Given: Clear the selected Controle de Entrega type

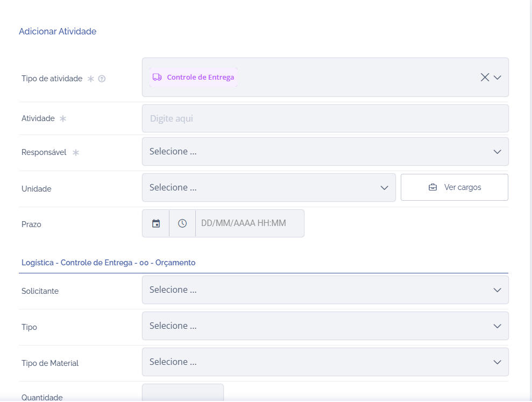Looking at the screenshot, I should 485,77.
